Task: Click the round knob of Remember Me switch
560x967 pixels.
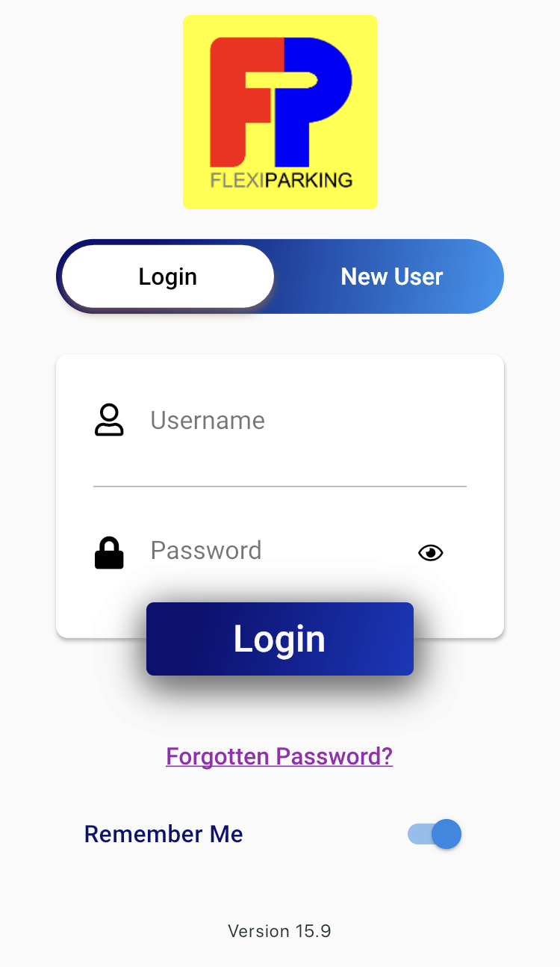Action: pyautogui.click(x=447, y=834)
